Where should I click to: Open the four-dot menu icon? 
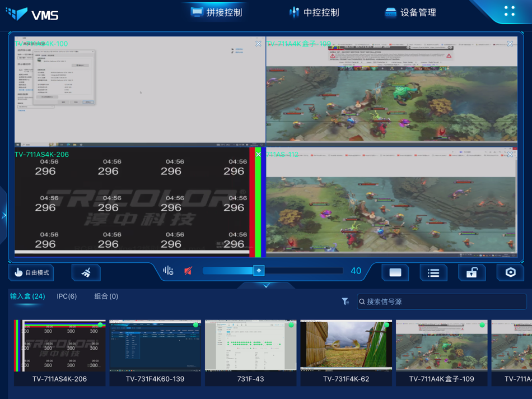pyautogui.click(x=509, y=11)
